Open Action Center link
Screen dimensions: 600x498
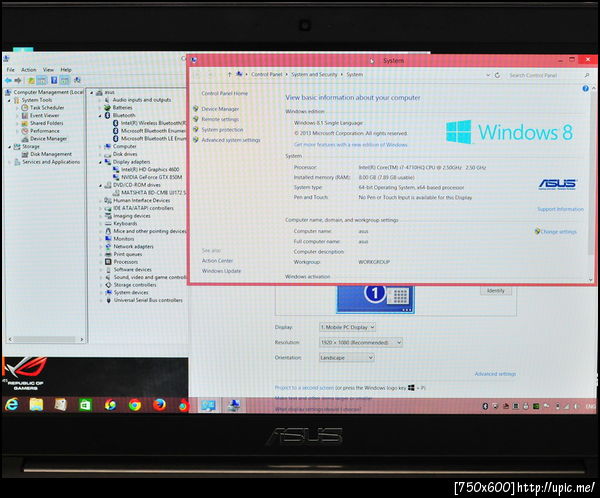coord(217,261)
